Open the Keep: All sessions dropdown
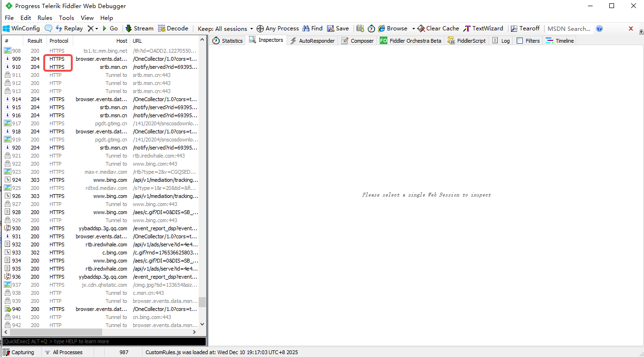The height and width of the screenshot is (357, 644). [x=225, y=28]
